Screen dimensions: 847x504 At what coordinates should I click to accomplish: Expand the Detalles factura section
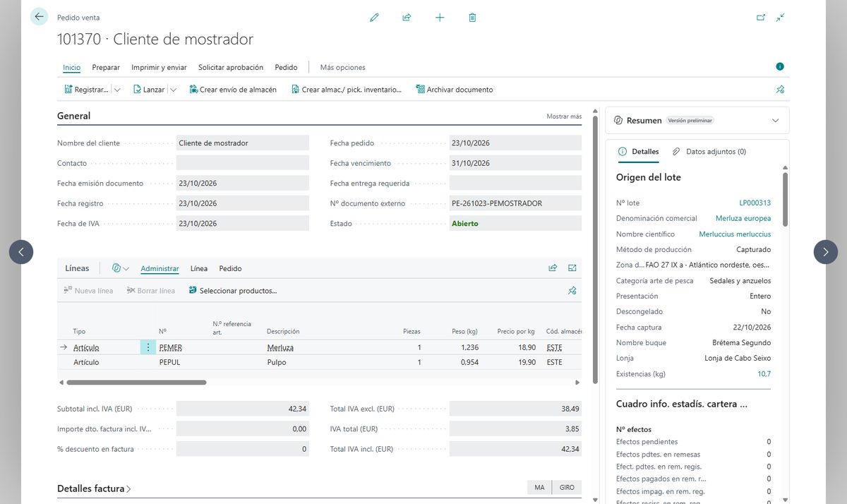pyautogui.click(x=94, y=488)
